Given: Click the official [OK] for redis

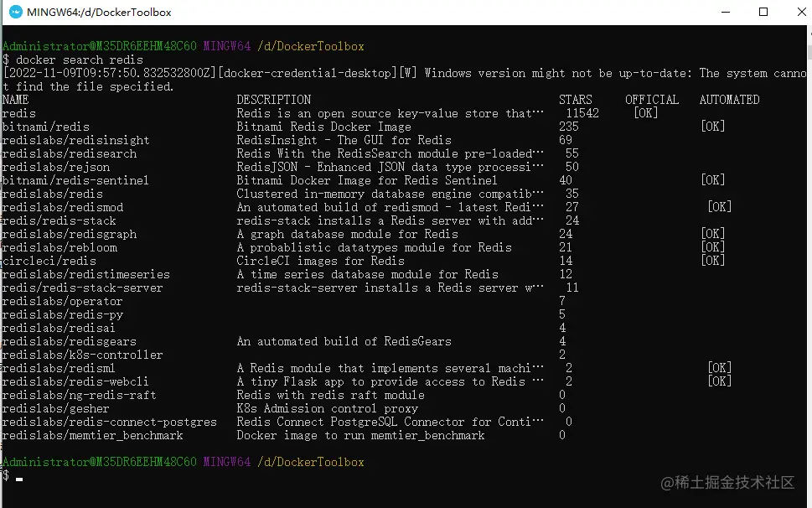Looking at the screenshot, I should point(646,113).
